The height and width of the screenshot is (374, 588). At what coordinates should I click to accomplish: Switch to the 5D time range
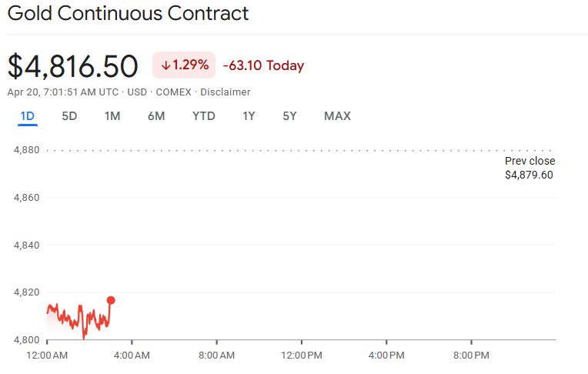click(69, 116)
